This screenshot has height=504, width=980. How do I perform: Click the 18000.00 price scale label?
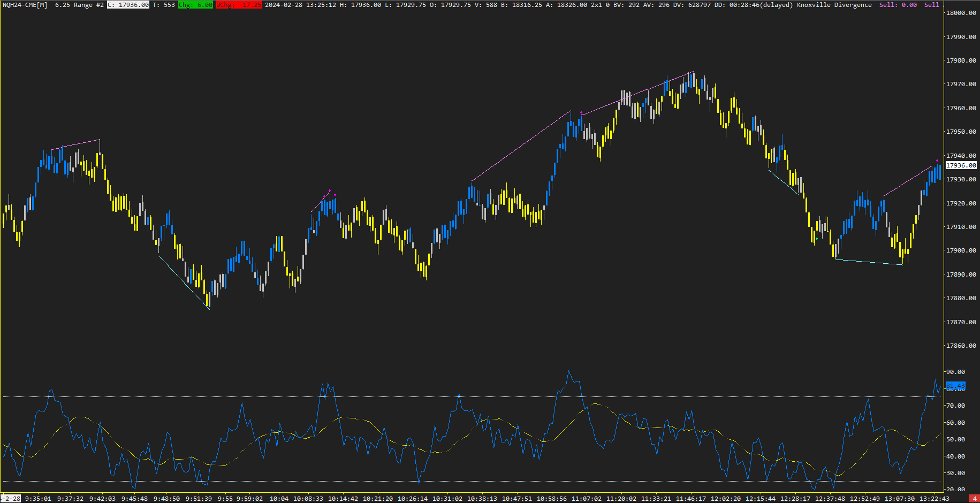(x=961, y=13)
